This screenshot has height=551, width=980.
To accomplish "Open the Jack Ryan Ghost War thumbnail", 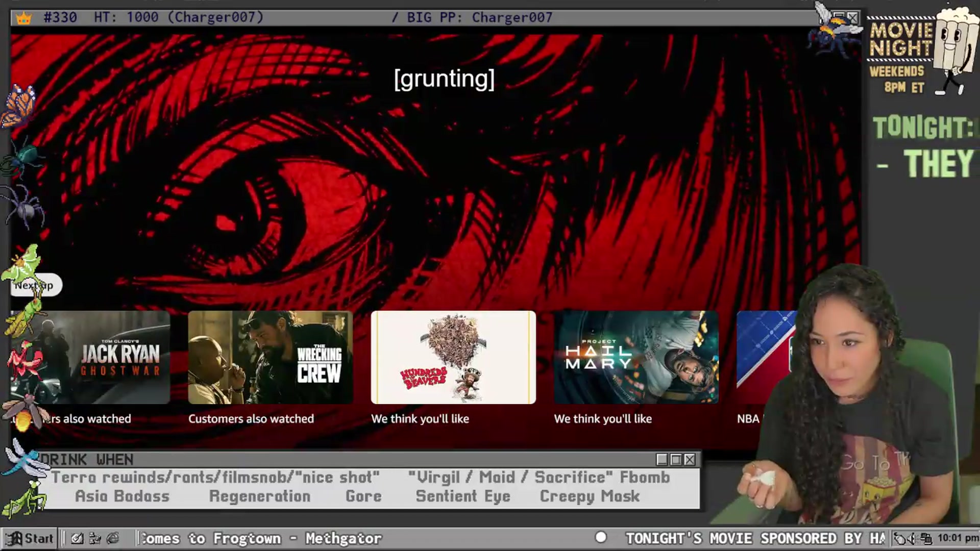I will 90,357.
